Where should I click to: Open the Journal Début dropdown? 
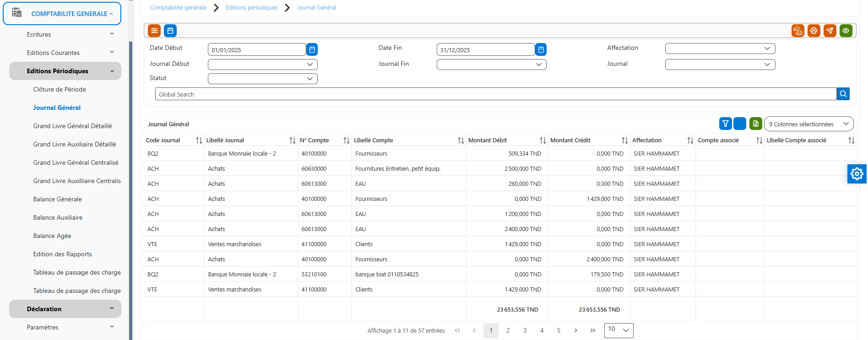[263, 65]
